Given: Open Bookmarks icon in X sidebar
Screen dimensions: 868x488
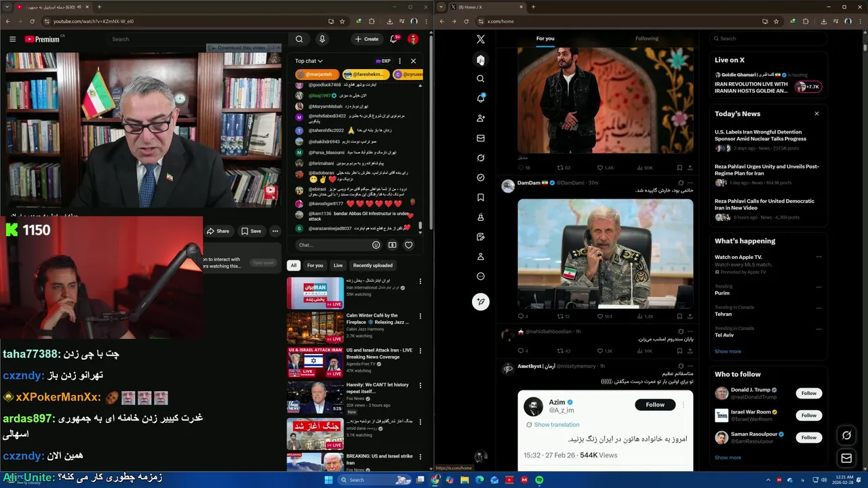Looking at the screenshot, I should coord(481,197).
